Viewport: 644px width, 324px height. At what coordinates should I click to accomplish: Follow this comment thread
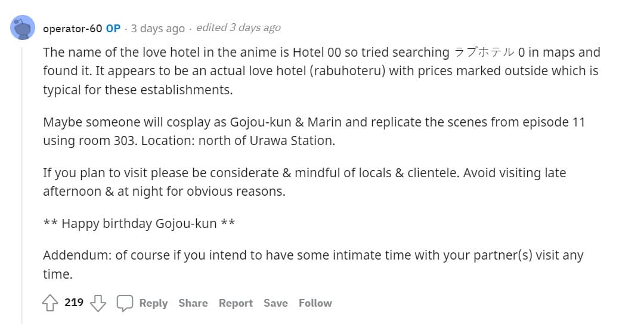315,303
